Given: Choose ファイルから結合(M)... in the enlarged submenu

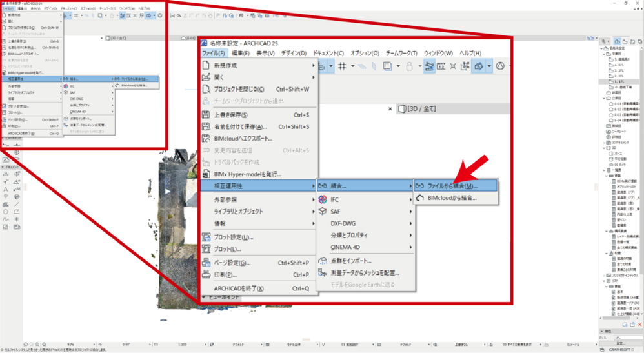Looking at the screenshot, I should click(456, 186).
